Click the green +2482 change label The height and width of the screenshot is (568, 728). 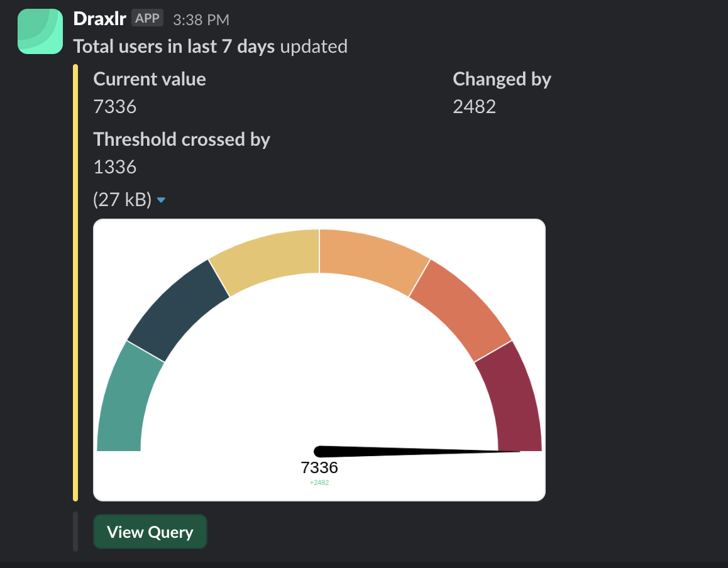tap(319, 483)
